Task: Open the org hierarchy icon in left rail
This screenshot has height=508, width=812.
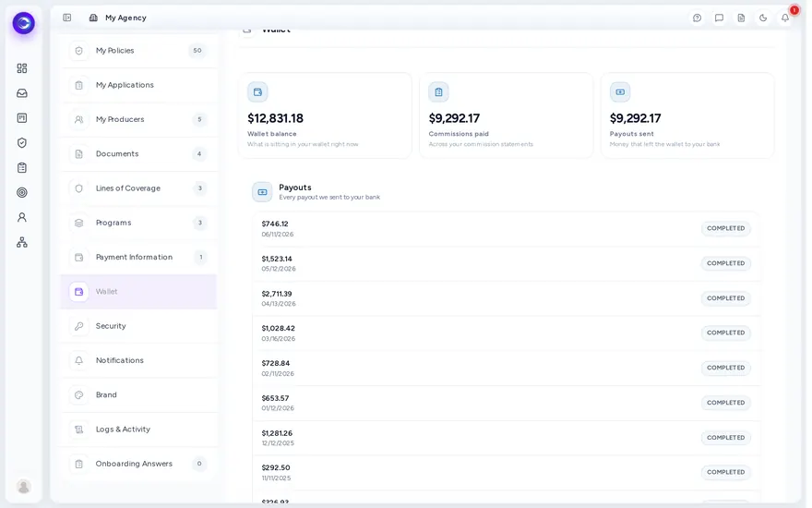Action: point(22,243)
